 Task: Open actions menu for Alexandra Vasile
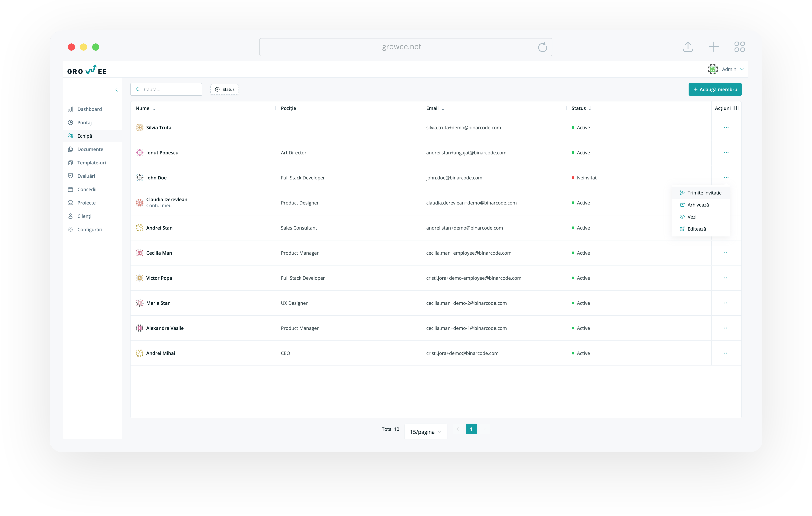[726, 328]
